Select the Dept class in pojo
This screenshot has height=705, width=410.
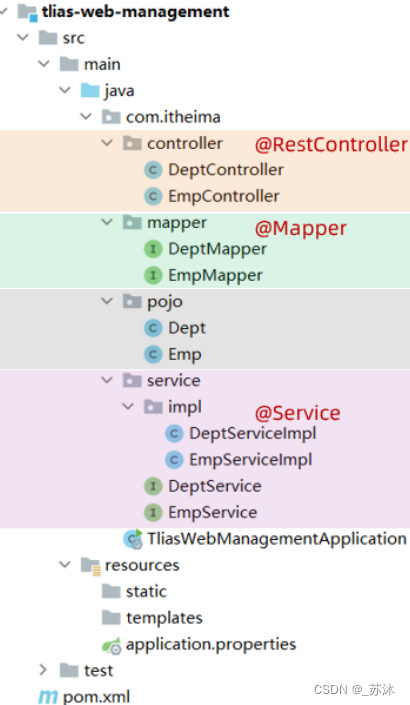(x=187, y=328)
